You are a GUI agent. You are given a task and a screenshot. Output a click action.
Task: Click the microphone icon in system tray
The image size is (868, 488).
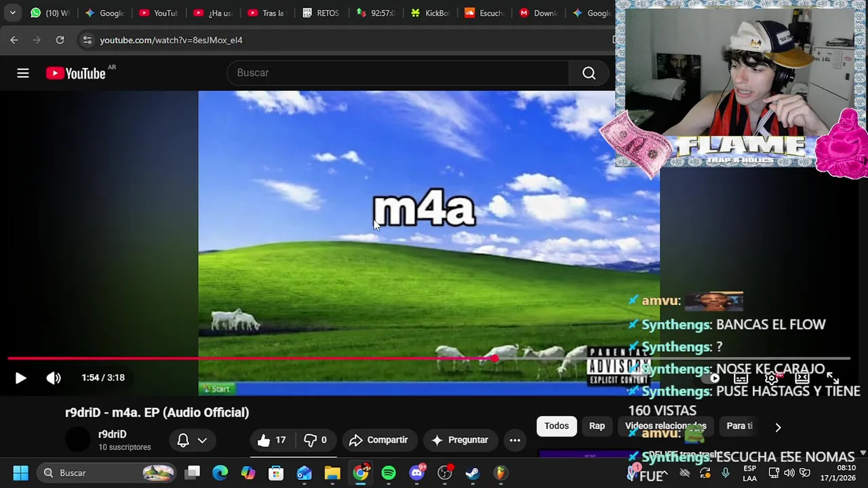click(726, 473)
